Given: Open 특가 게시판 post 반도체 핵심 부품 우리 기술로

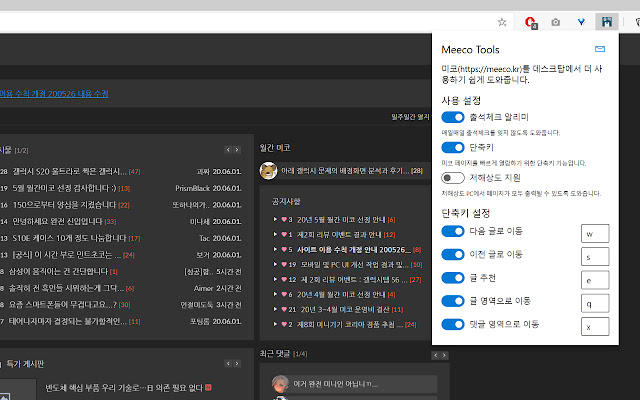Looking at the screenshot, I should pos(124,387).
